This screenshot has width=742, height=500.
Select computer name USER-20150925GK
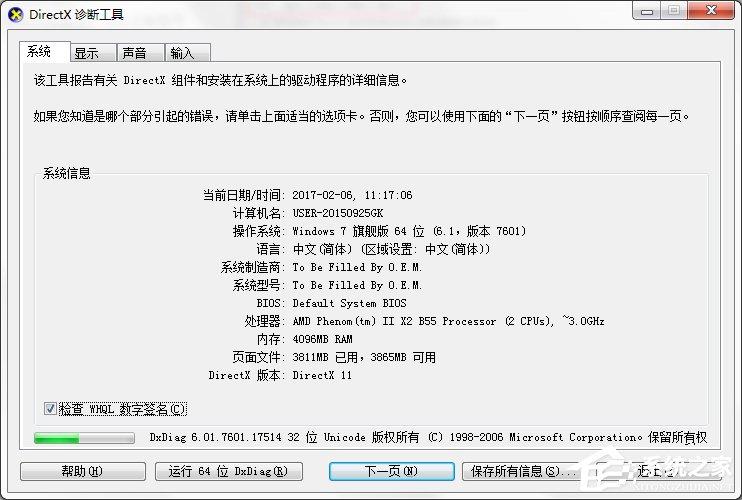(338, 213)
